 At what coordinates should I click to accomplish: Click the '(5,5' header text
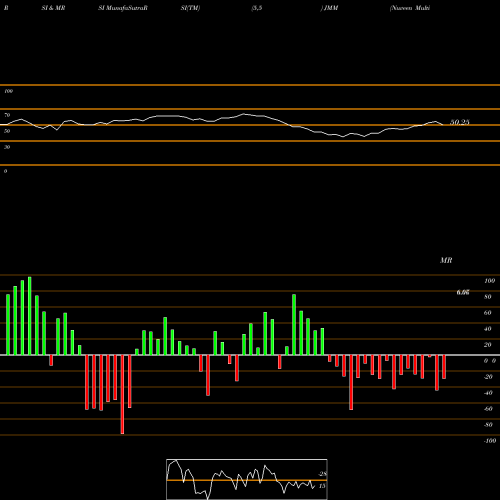coord(257,8)
